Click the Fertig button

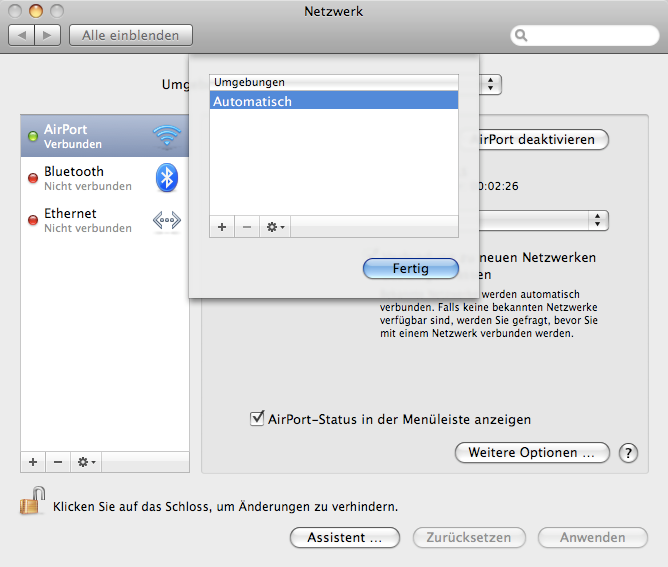tap(411, 268)
